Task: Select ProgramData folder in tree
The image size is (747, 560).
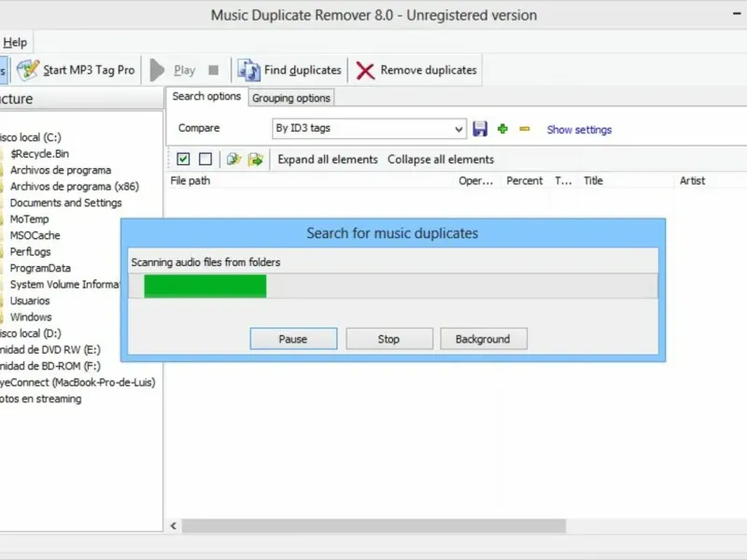Action: pos(40,268)
